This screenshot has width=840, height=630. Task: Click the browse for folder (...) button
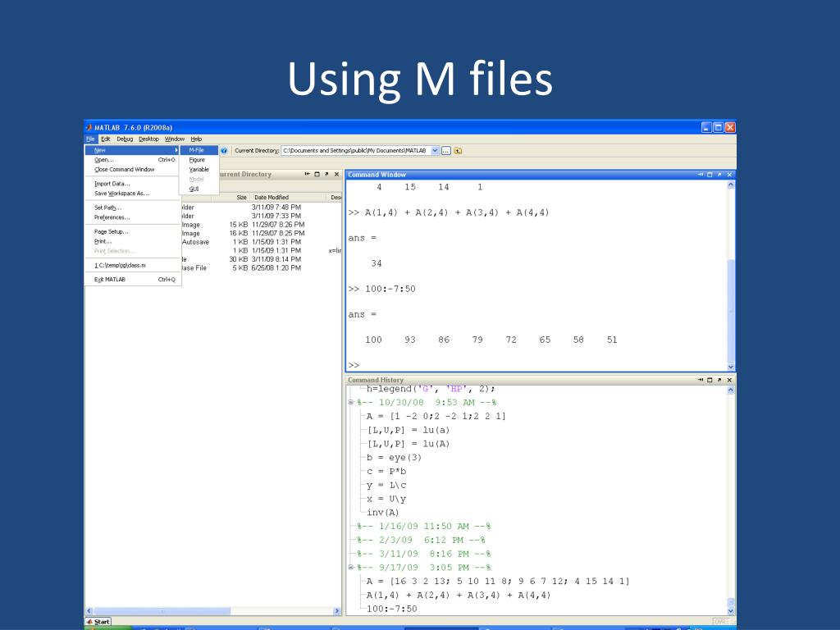[x=445, y=151]
